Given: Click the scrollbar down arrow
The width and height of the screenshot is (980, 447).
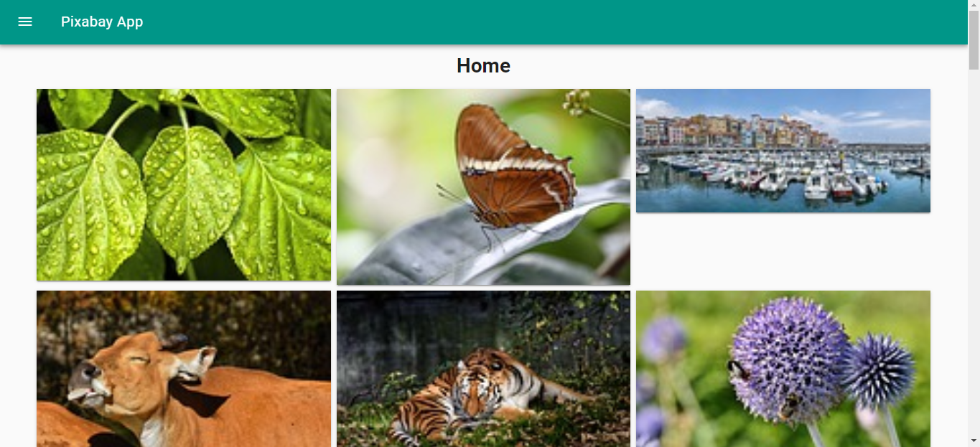Looking at the screenshot, I should click(974, 441).
